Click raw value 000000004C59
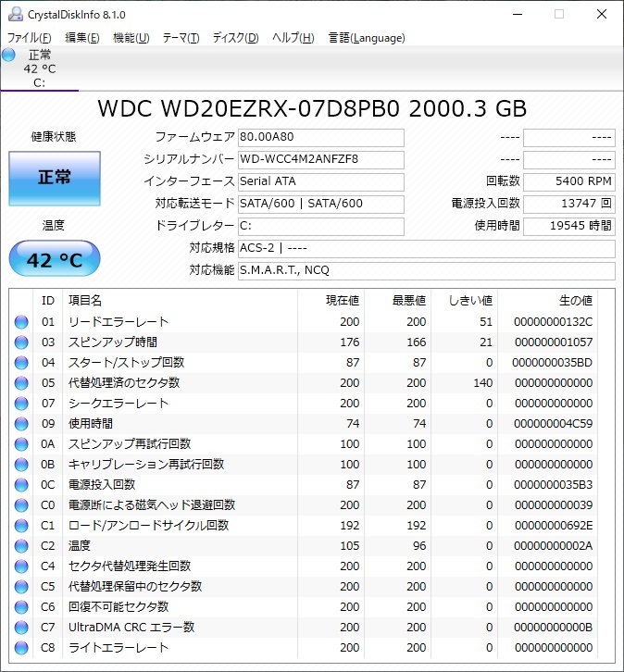624x672 pixels. pyautogui.click(x=554, y=424)
